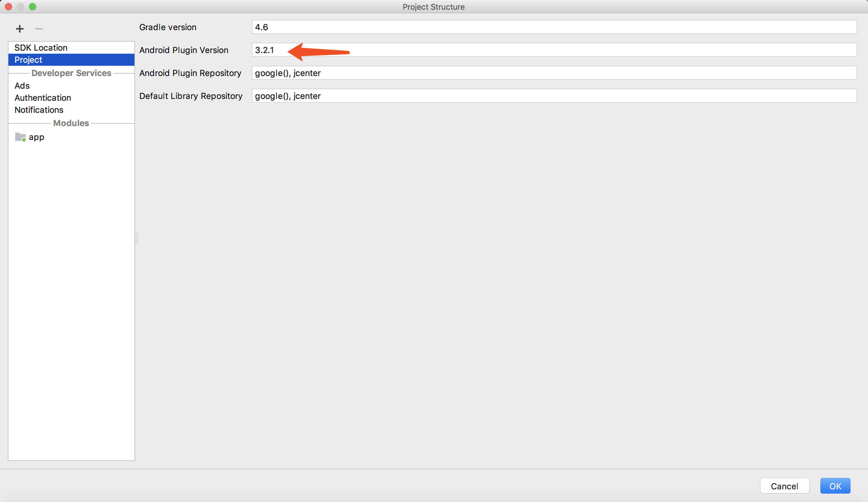
Task: Select the Project item in the sidebar
Action: 71,60
